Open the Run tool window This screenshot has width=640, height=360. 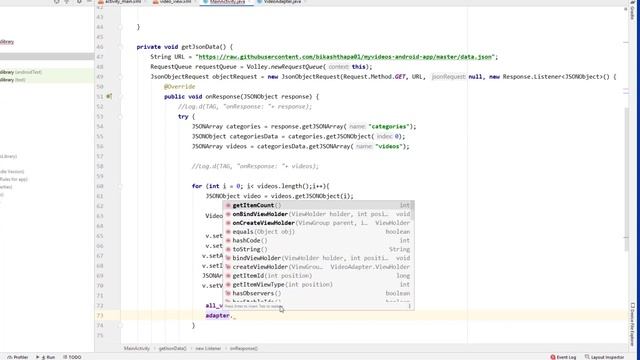pos(46,357)
